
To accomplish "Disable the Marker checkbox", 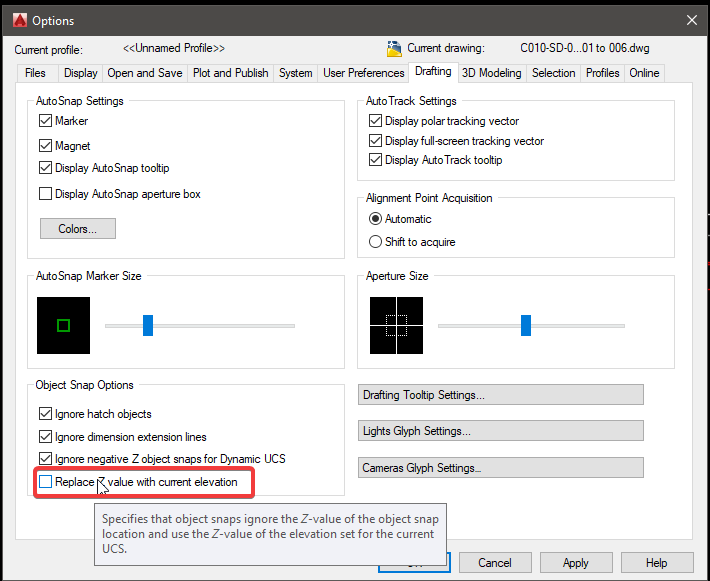I will [x=45, y=121].
